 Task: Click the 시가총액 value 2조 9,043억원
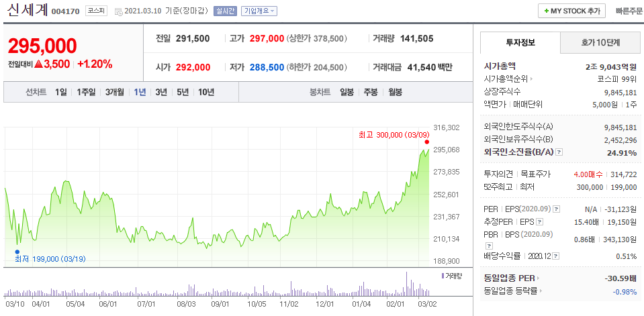(x=610, y=66)
